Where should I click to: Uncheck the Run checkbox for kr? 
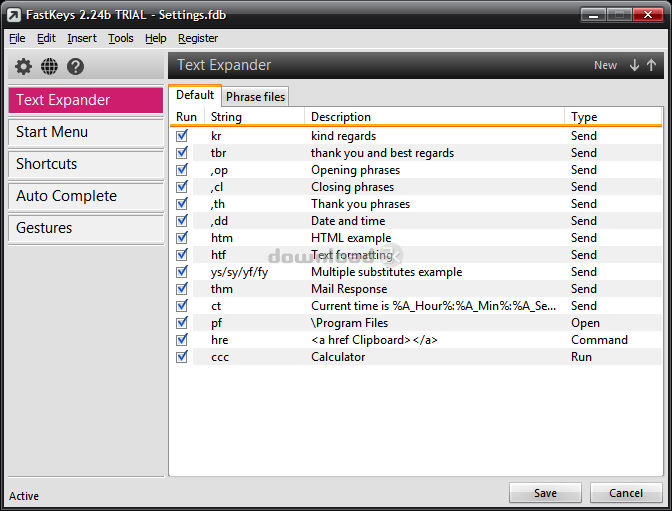(182, 136)
